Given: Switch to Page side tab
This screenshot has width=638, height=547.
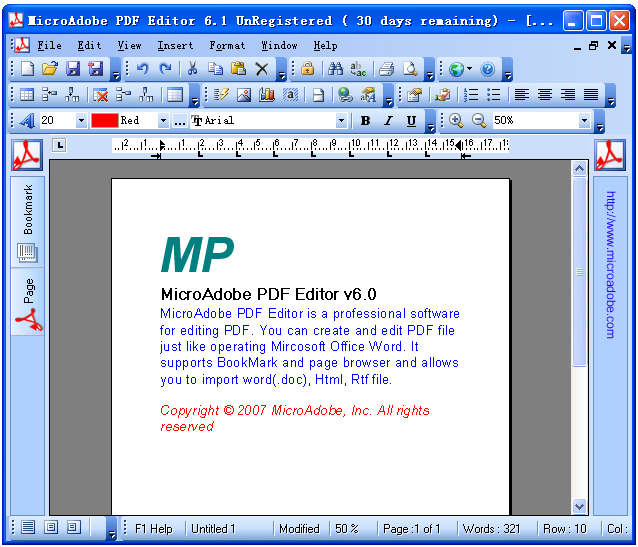Looking at the screenshot, I should click(x=28, y=302).
